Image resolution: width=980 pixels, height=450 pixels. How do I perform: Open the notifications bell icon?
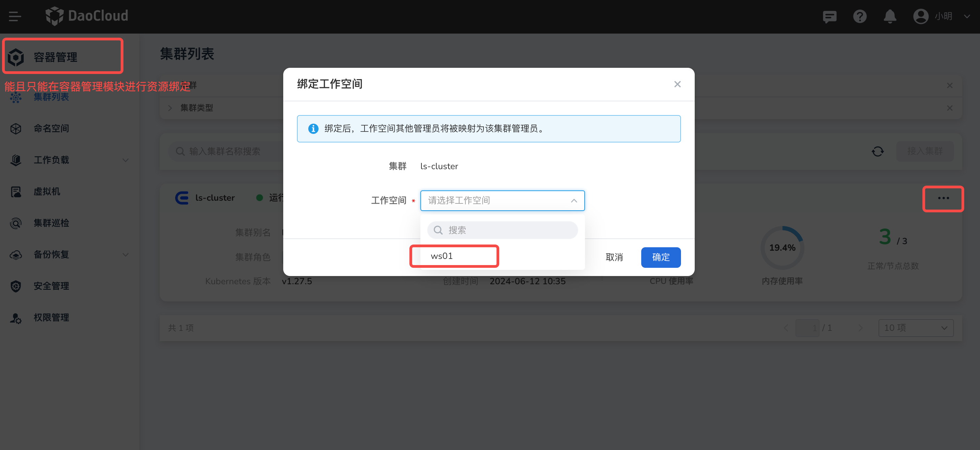point(889,16)
